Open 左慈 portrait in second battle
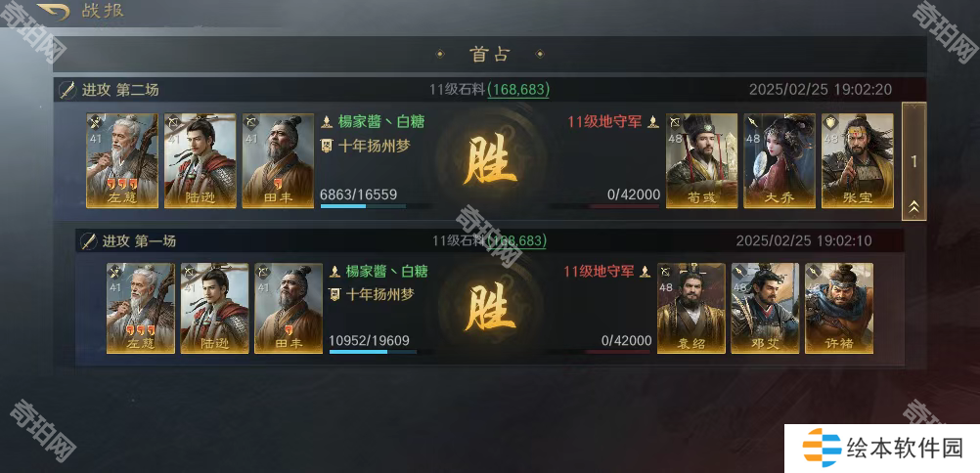The width and height of the screenshot is (980, 473). tap(122, 160)
